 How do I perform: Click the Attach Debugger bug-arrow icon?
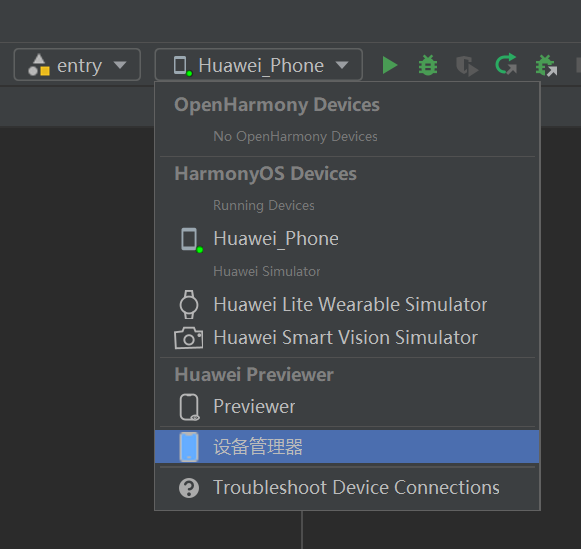[546, 66]
